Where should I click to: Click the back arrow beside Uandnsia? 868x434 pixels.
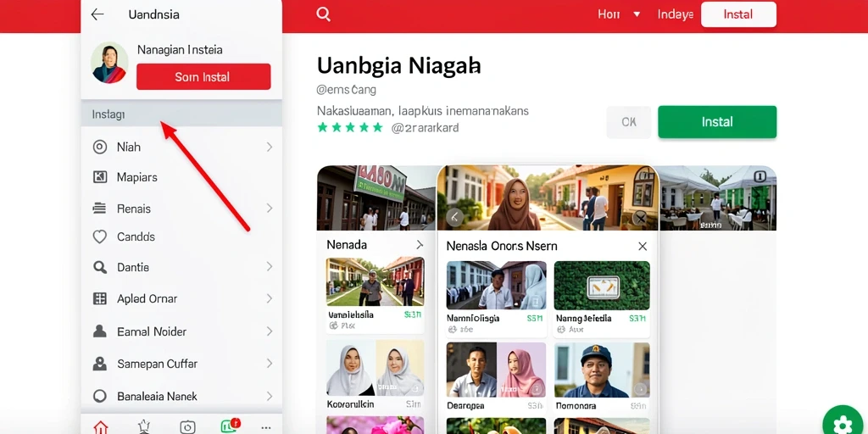click(x=97, y=14)
